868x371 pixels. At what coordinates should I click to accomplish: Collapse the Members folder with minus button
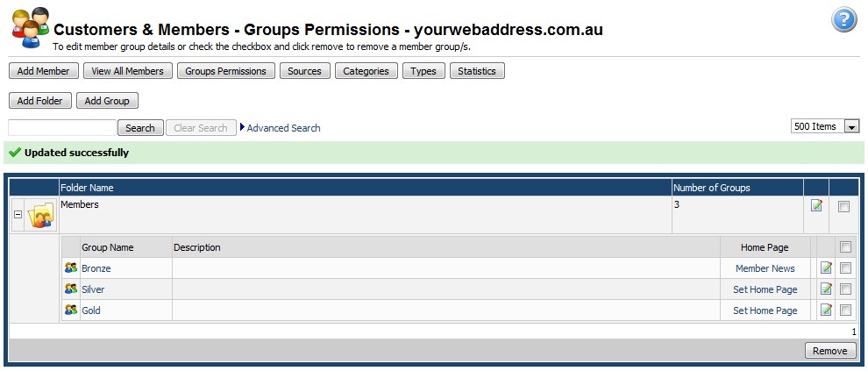pos(18,214)
